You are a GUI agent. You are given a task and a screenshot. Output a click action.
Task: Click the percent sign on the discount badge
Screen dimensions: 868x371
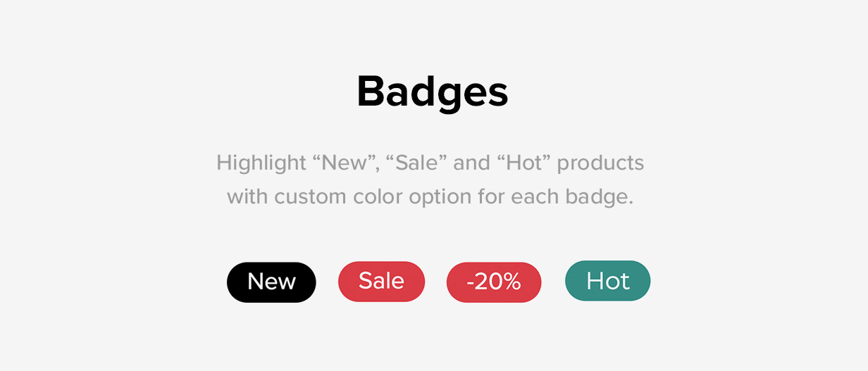[x=512, y=282]
